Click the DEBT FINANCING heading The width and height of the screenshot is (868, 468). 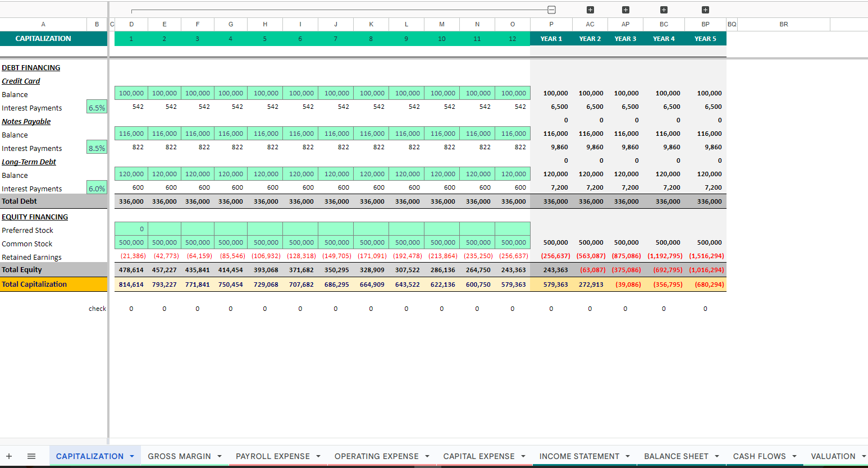[31, 67]
